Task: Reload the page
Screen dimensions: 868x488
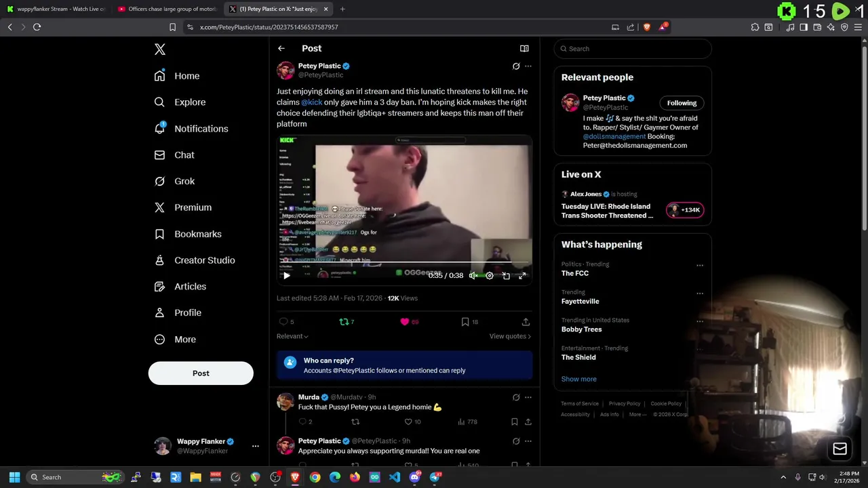Action: coord(37,27)
